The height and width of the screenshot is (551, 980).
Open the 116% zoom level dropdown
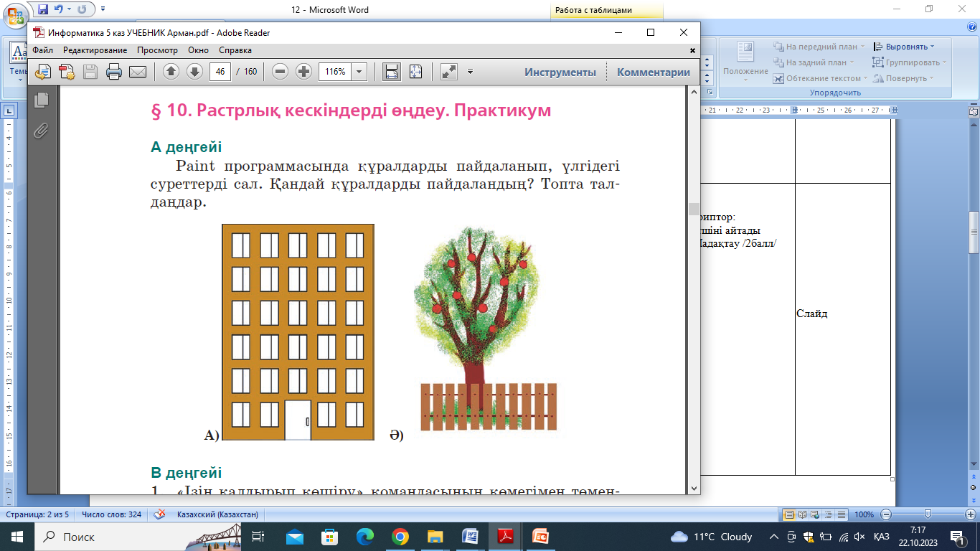(359, 72)
